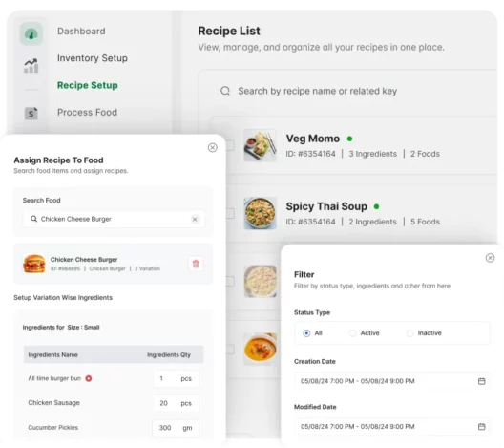Open Recipe Setup menu item
This screenshot has width=504, height=448.
click(x=88, y=85)
